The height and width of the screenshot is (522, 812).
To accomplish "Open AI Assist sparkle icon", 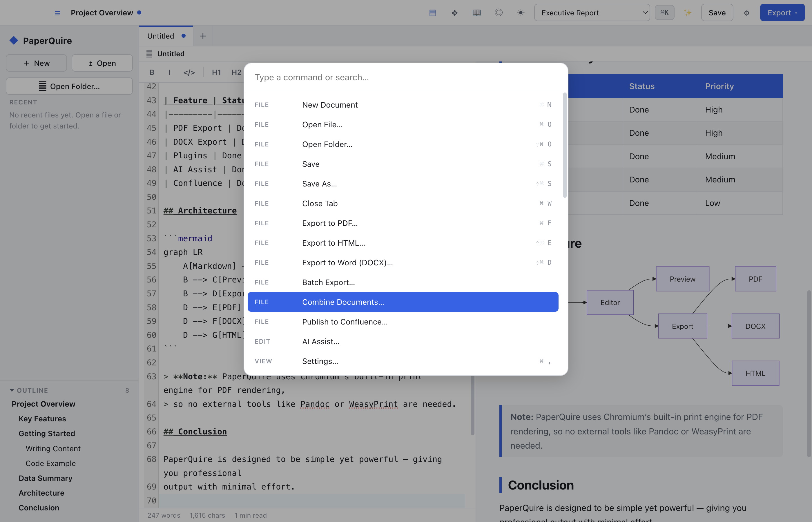I will point(687,13).
